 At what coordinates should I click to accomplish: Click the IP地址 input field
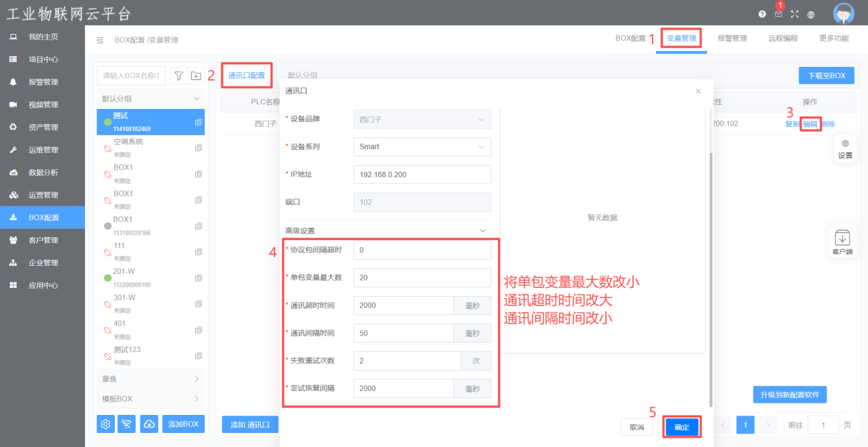(422, 174)
